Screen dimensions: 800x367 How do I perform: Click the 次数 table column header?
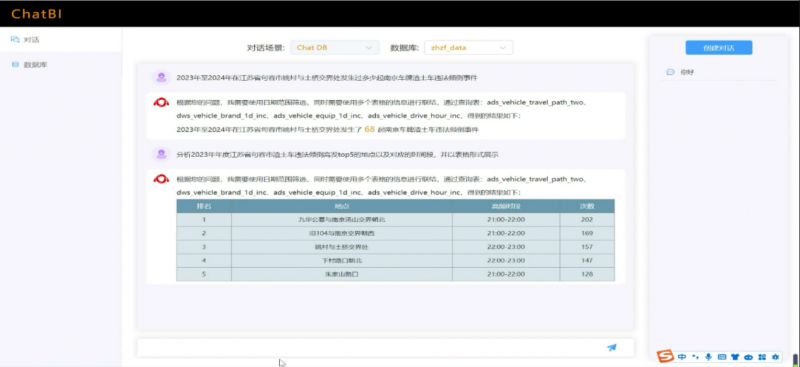coord(587,206)
